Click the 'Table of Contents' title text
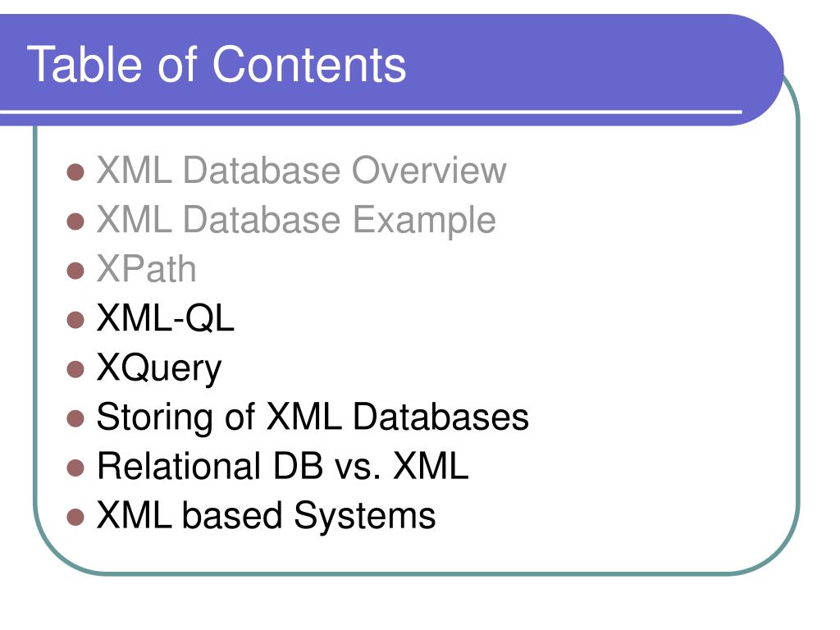The width and height of the screenshot is (840, 630). [x=217, y=64]
